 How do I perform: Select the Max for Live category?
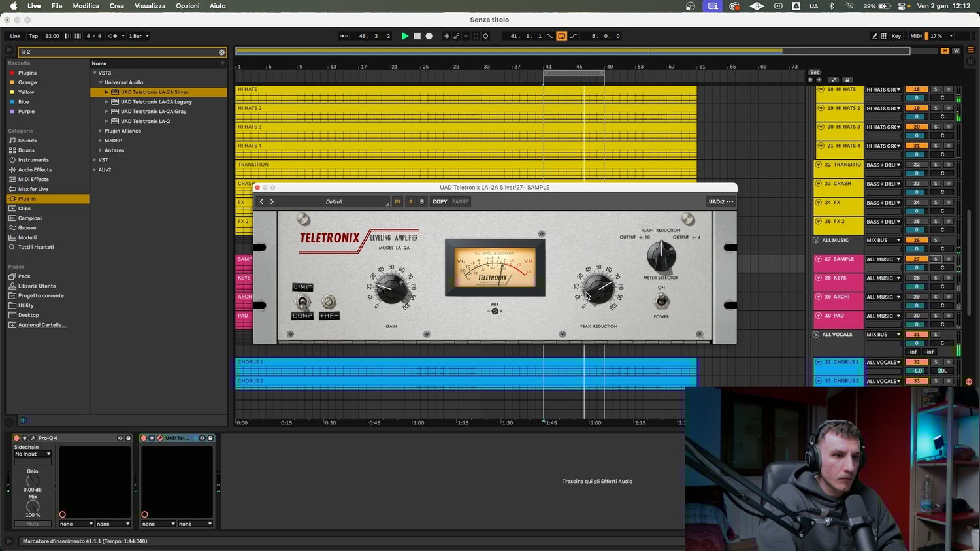[33, 189]
